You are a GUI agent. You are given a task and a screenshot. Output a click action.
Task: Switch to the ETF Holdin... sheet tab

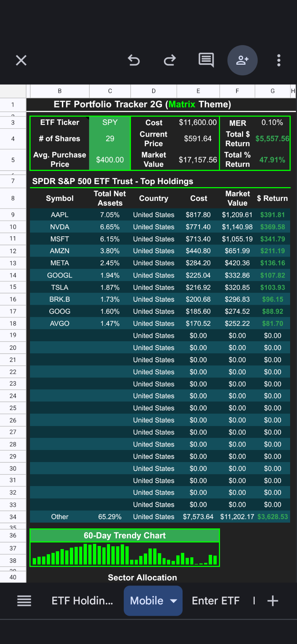[x=82, y=601]
